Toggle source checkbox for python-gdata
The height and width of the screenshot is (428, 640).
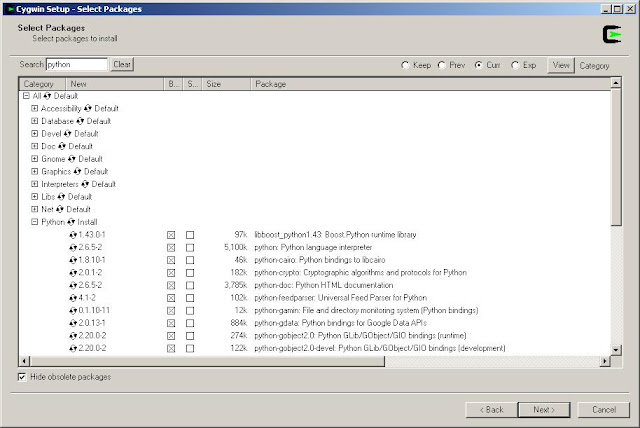pyautogui.click(x=190, y=324)
